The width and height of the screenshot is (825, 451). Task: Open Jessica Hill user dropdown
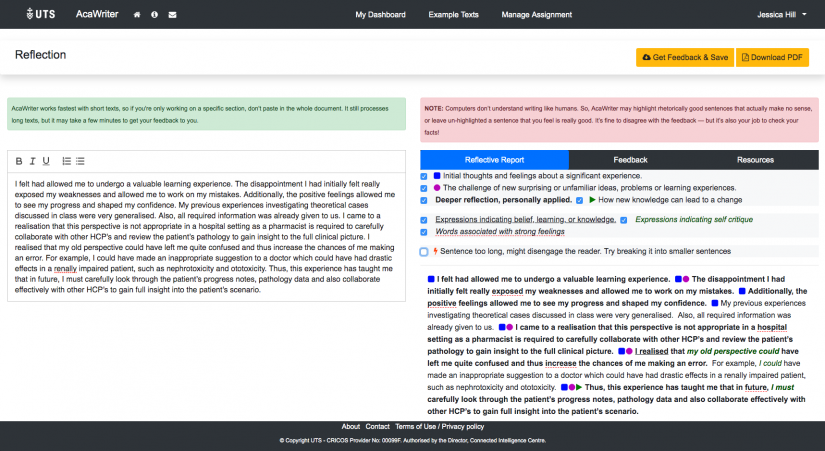coord(781,15)
